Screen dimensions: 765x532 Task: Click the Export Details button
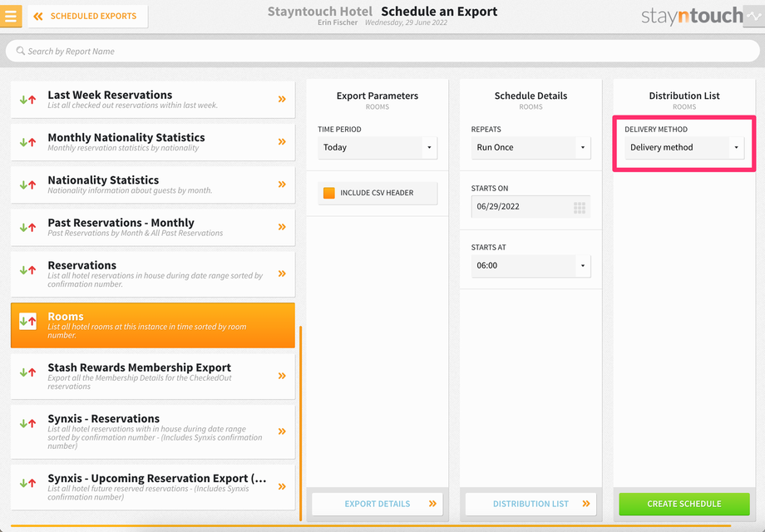coord(378,504)
